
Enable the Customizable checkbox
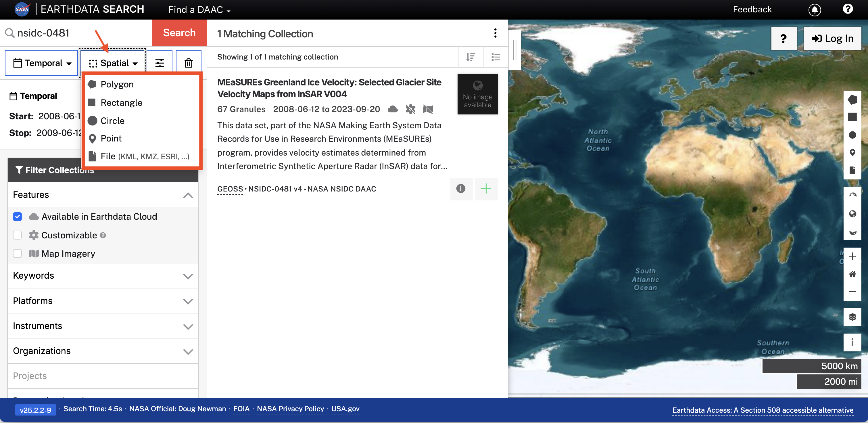(x=18, y=235)
